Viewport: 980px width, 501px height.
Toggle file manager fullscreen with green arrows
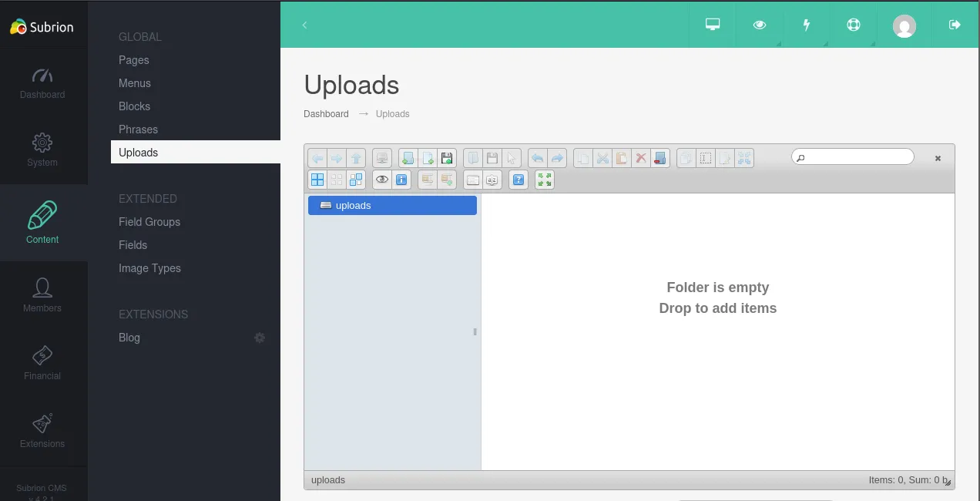pos(545,180)
